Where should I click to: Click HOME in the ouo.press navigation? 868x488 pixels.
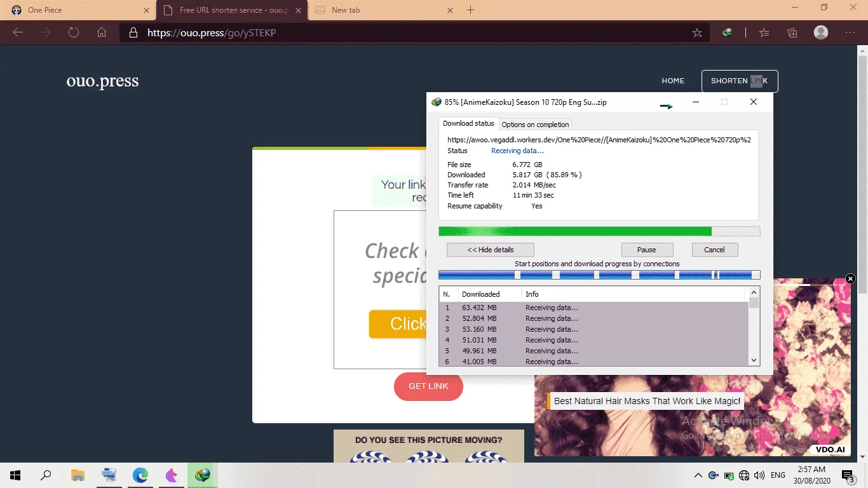[673, 81]
